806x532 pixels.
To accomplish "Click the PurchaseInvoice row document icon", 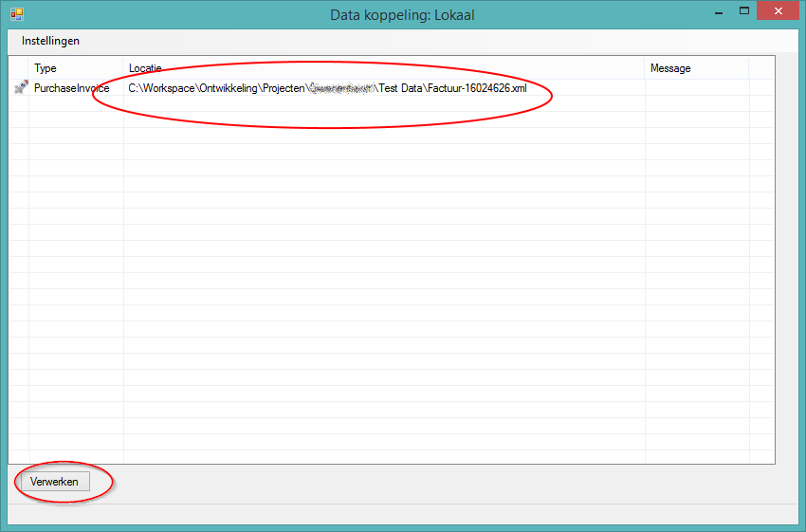I will click(20, 88).
